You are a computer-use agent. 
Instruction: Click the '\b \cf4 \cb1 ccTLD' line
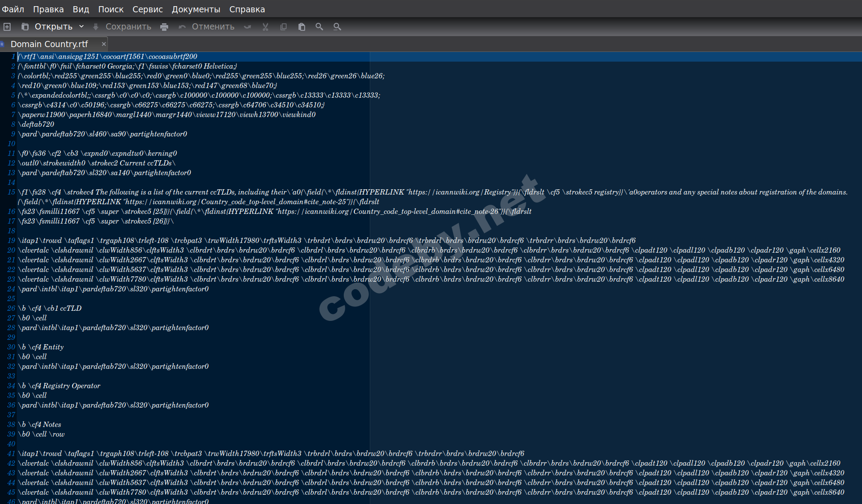click(50, 308)
